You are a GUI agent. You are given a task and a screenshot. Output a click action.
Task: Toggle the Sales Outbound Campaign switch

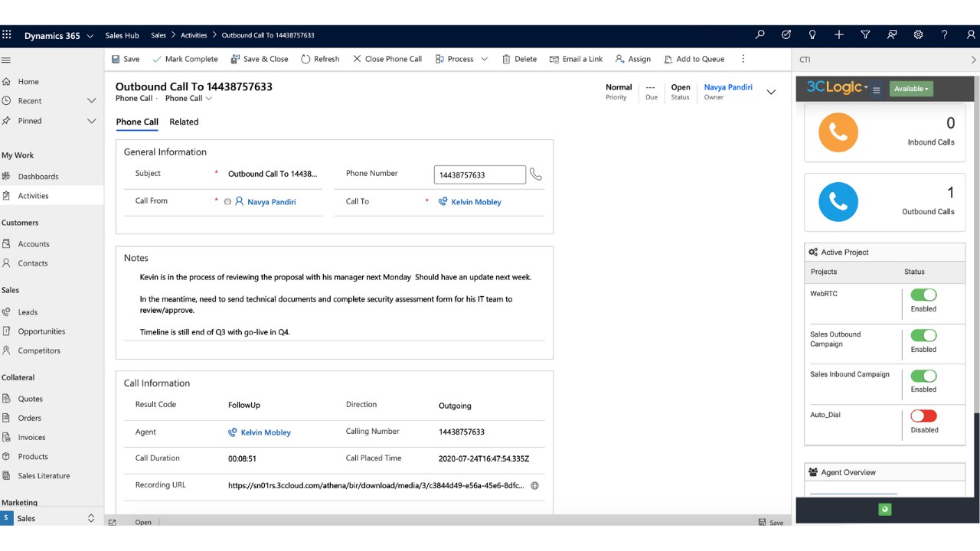[x=923, y=335]
